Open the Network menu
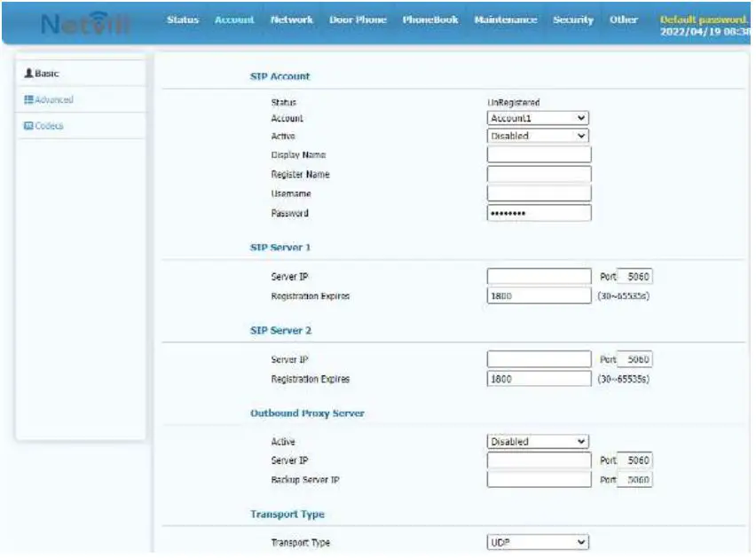 point(292,20)
